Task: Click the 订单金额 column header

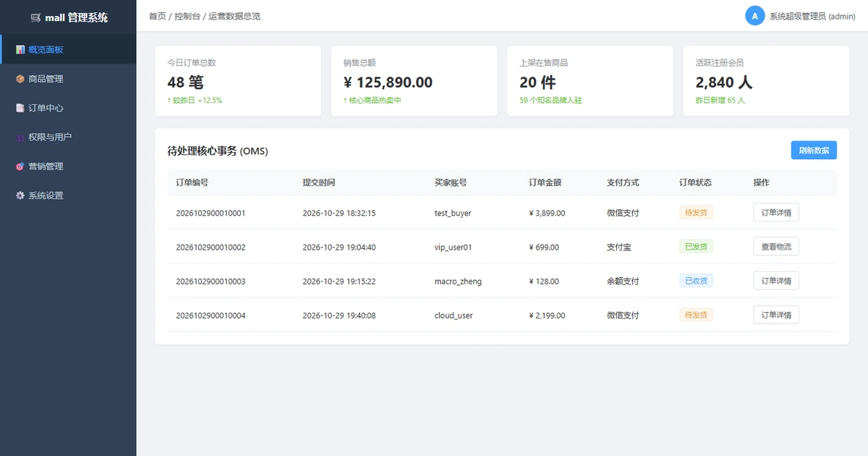Action: click(x=545, y=182)
